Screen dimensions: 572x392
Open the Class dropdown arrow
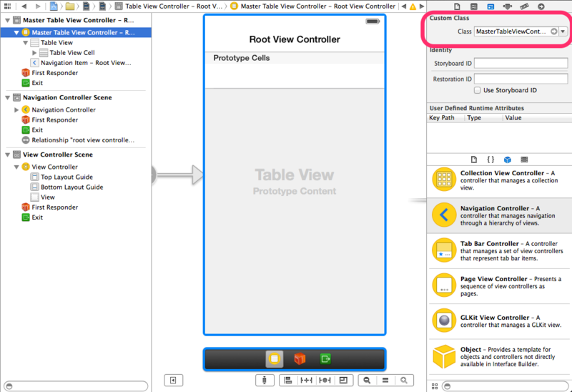(563, 31)
